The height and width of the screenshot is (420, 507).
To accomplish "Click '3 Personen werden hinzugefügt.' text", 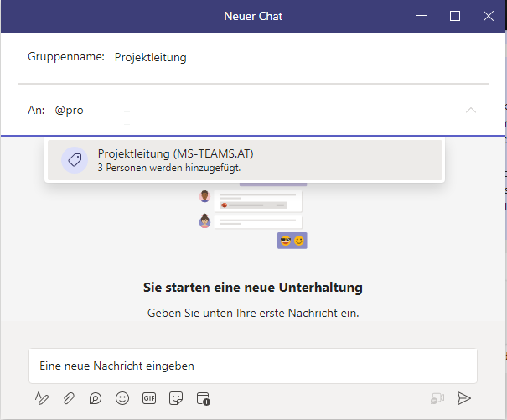I will point(169,168).
